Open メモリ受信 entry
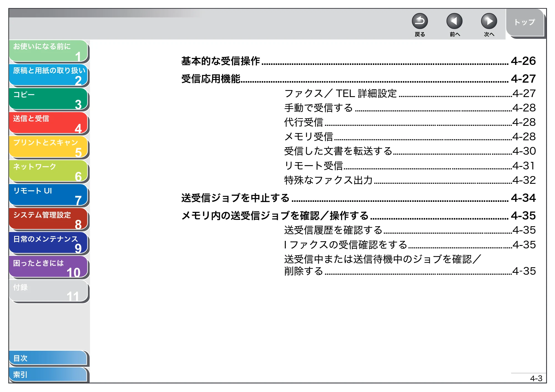This screenshot has height=392, width=555. pyautogui.click(x=410, y=137)
